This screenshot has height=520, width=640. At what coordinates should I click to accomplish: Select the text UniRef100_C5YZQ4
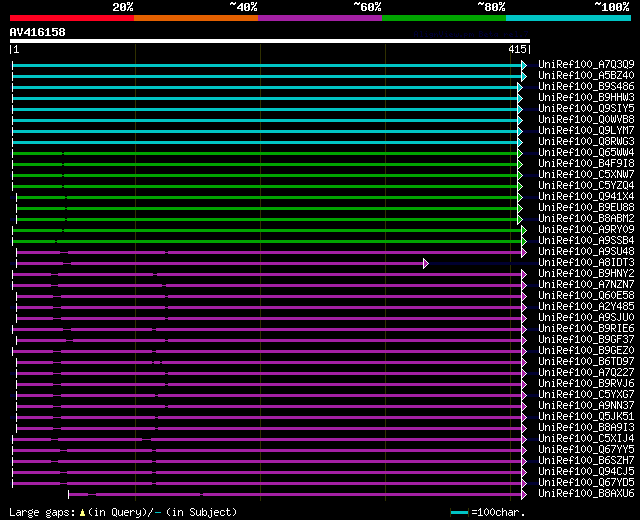point(586,186)
